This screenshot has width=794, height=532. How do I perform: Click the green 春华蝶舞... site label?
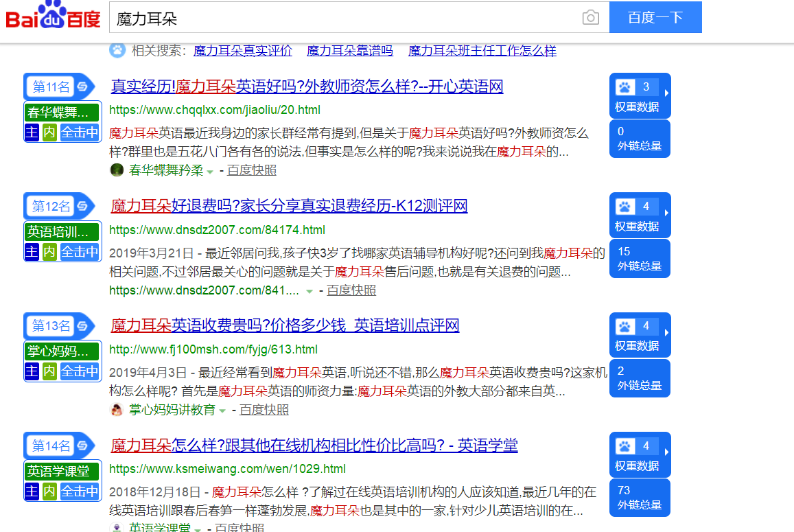click(x=62, y=112)
